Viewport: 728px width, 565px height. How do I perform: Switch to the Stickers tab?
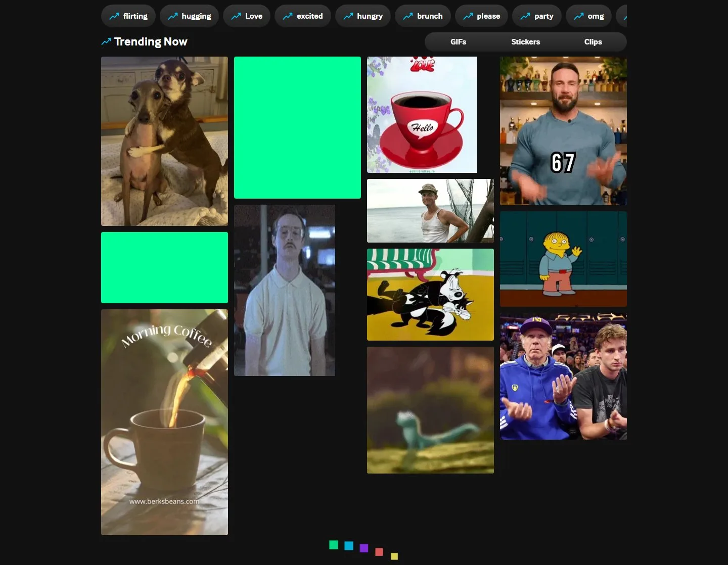tap(526, 42)
